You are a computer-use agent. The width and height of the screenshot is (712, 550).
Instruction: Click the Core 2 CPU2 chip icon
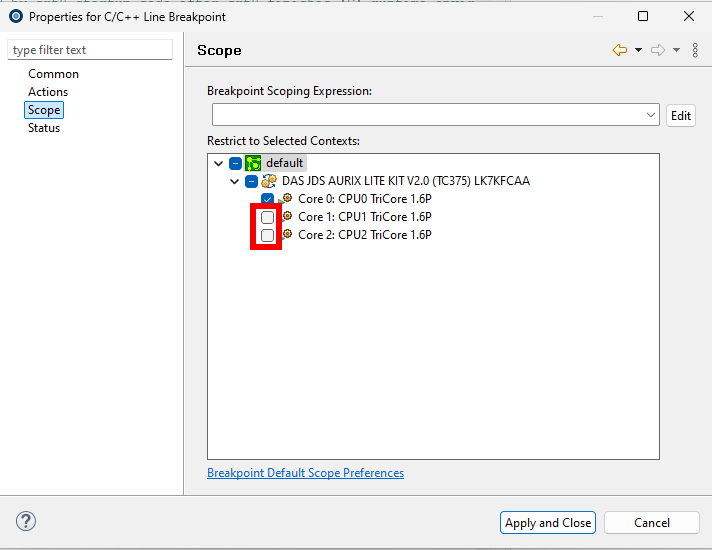point(287,234)
